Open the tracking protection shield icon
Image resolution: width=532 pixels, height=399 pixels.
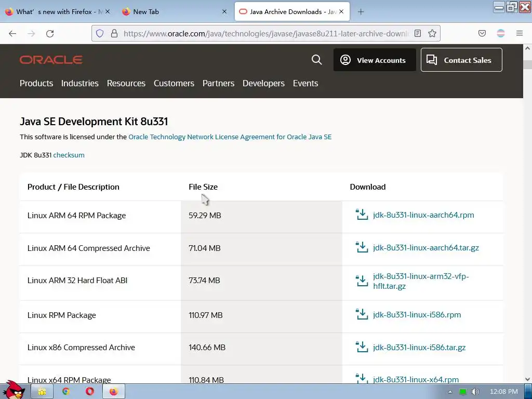pos(99,33)
